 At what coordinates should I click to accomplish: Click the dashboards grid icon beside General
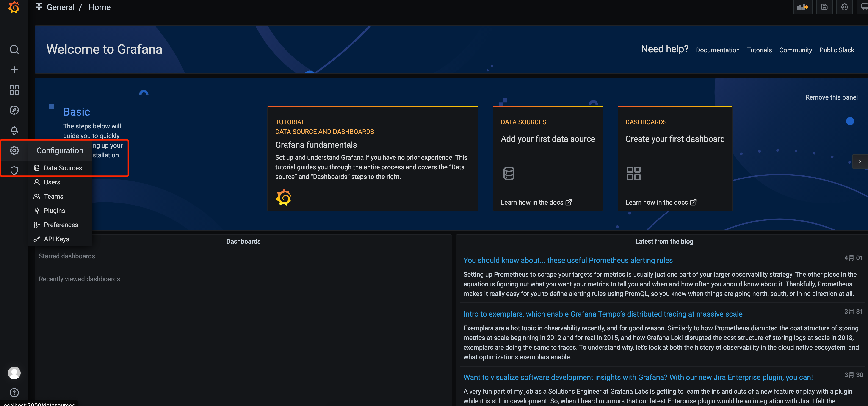(39, 7)
